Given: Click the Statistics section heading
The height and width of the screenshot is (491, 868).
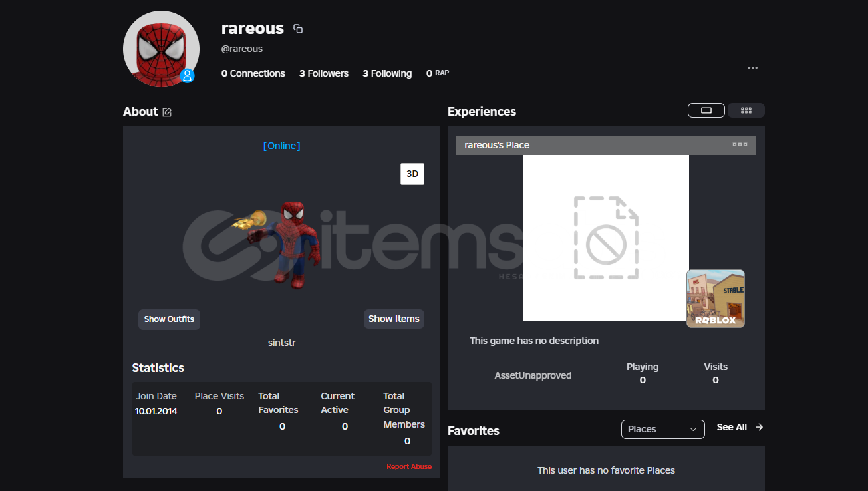Looking at the screenshot, I should (158, 367).
